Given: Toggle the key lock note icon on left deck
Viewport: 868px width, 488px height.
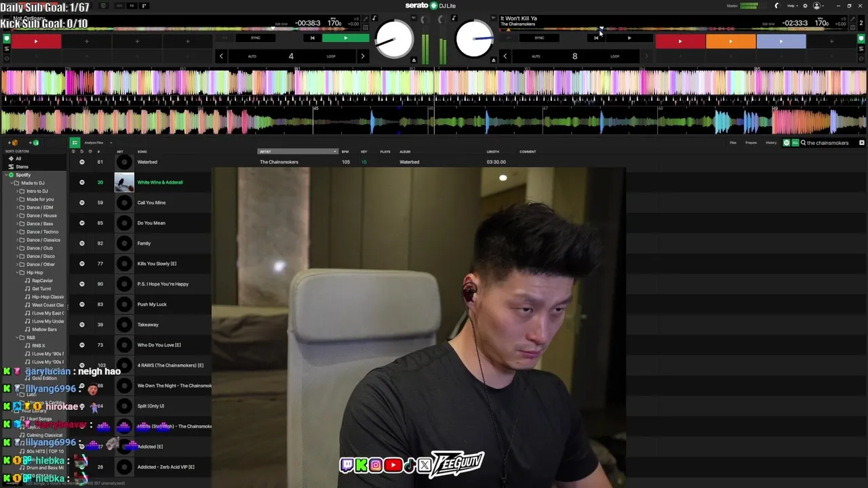Looking at the screenshot, I should click(374, 18).
